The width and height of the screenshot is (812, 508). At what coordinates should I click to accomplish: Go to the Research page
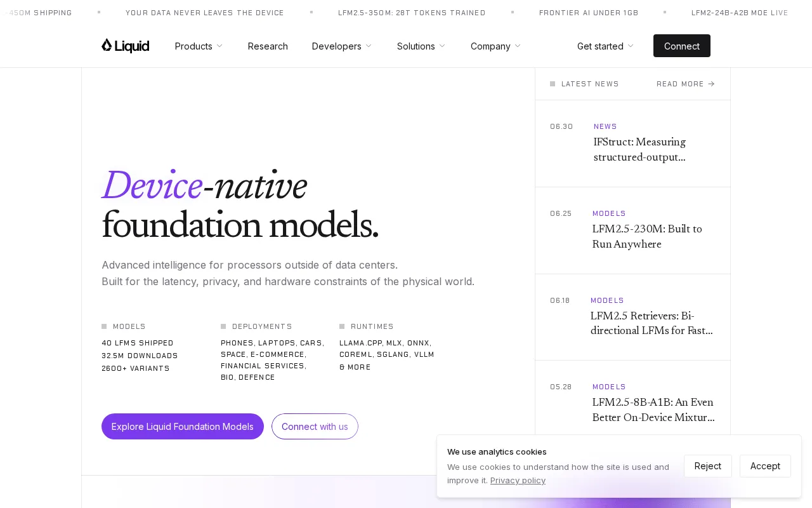268,46
